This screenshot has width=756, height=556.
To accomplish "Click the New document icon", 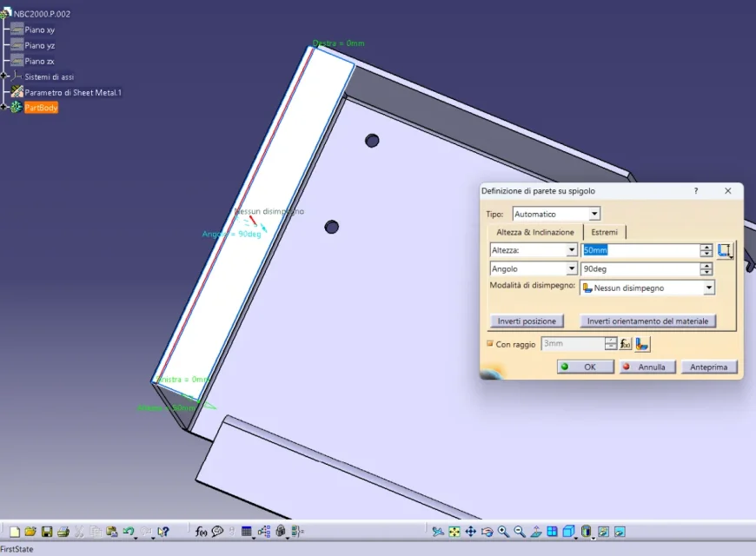I will click(14, 532).
